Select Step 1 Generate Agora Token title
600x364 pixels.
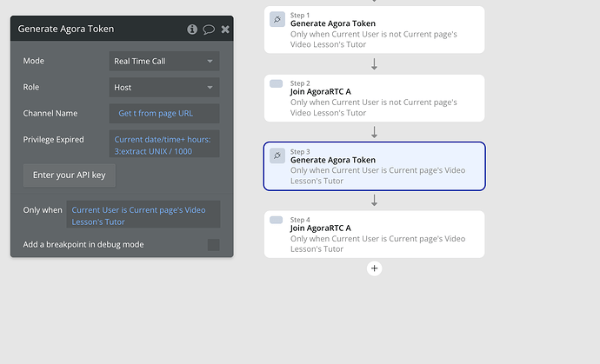click(x=333, y=23)
